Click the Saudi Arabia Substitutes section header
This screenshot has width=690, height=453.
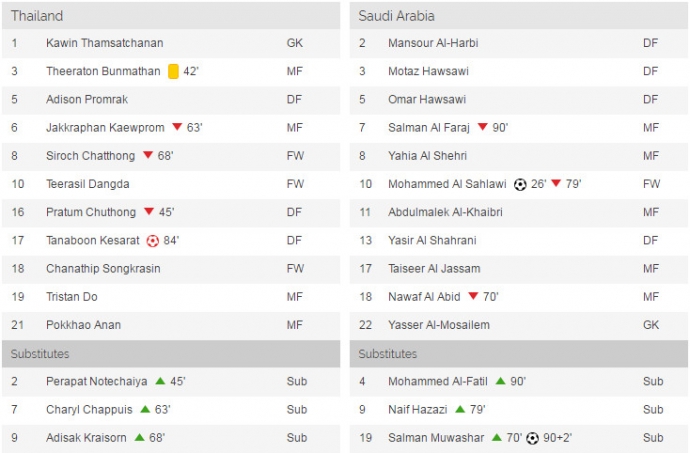(388, 353)
